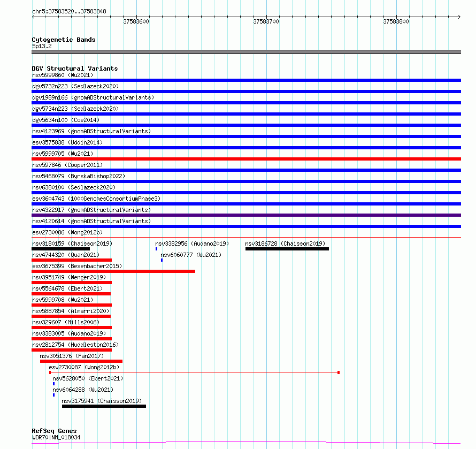
Task: Click nsv6380100 (Sedlazeck2020) label
Action: coord(74,187)
